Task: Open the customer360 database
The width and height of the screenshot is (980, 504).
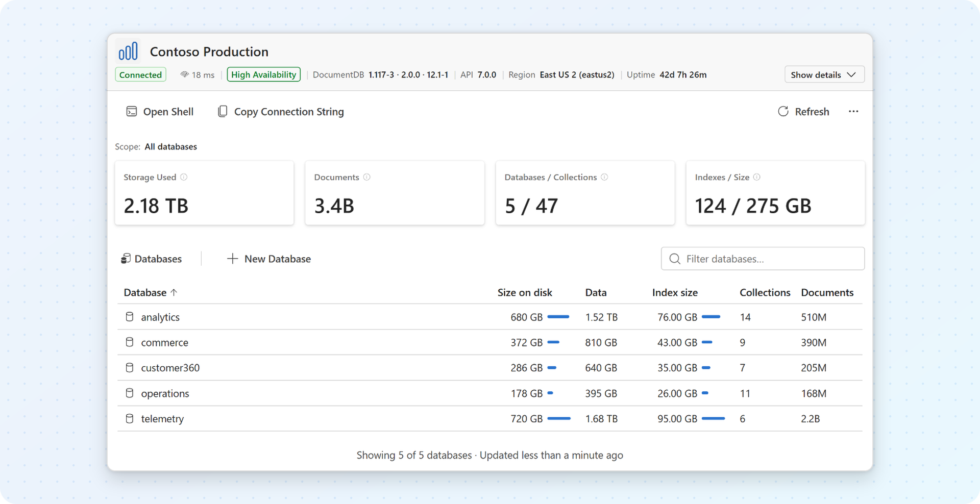Action: pos(489,367)
